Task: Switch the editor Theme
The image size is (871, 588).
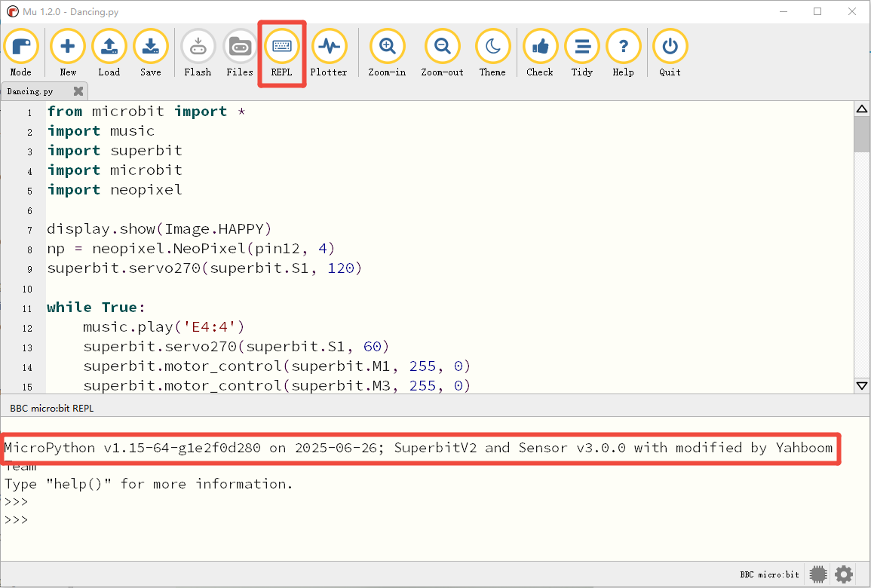Action: click(492, 53)
